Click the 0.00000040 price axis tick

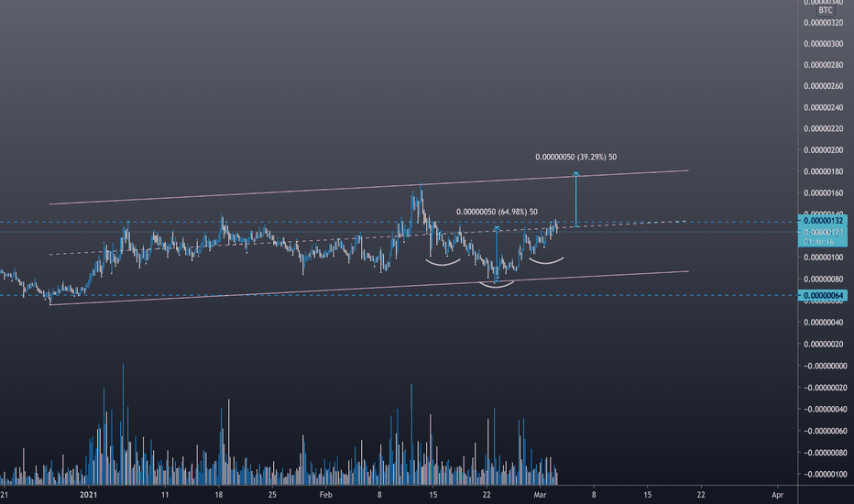[824, 323]
